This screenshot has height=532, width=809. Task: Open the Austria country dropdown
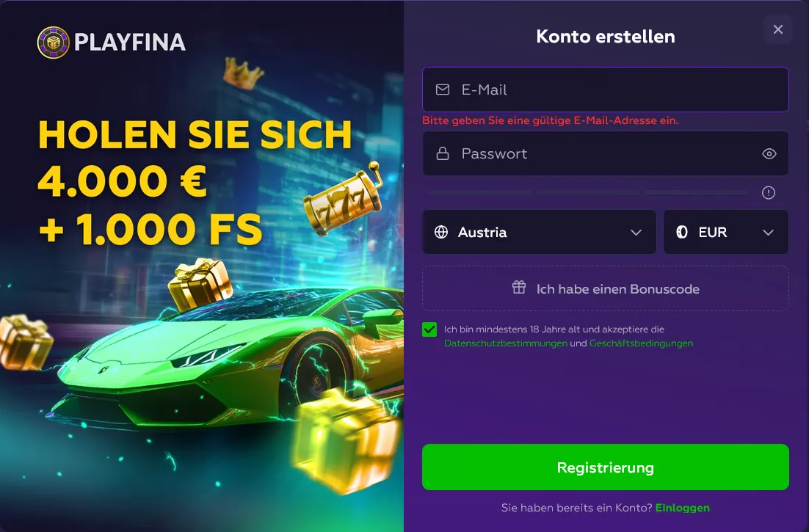click(x=539, y=232)
